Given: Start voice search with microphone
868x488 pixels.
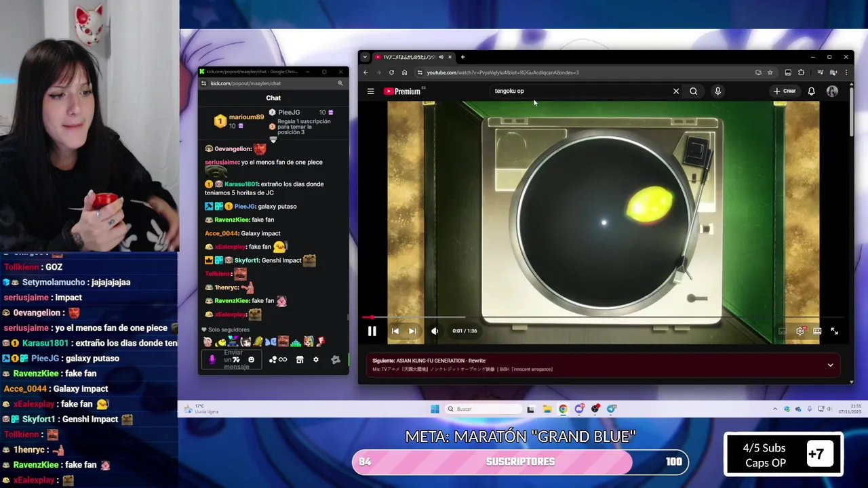Looking at the screenshot, I should tap(717, 91).
